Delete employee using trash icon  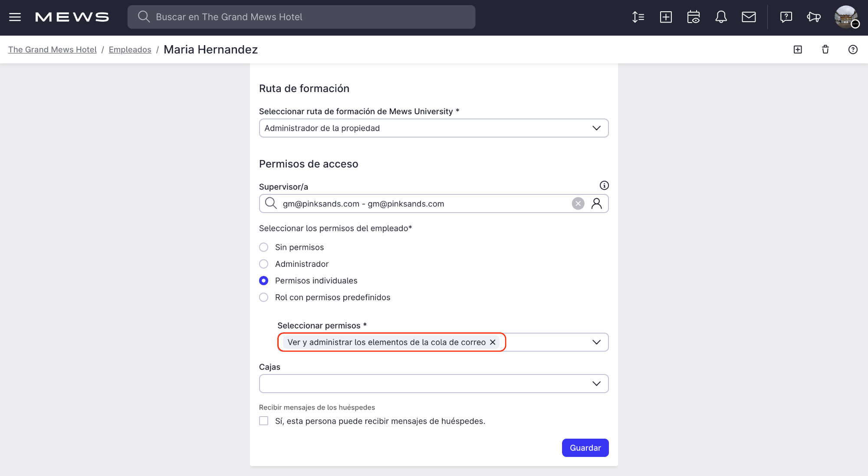tap(825, 49)
